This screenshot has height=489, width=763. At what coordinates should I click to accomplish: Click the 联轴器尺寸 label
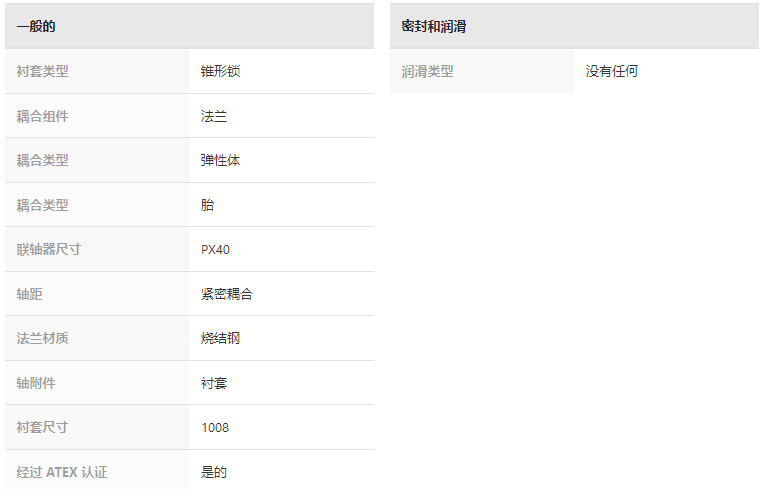pyautogui.click(x=49, y=250)
